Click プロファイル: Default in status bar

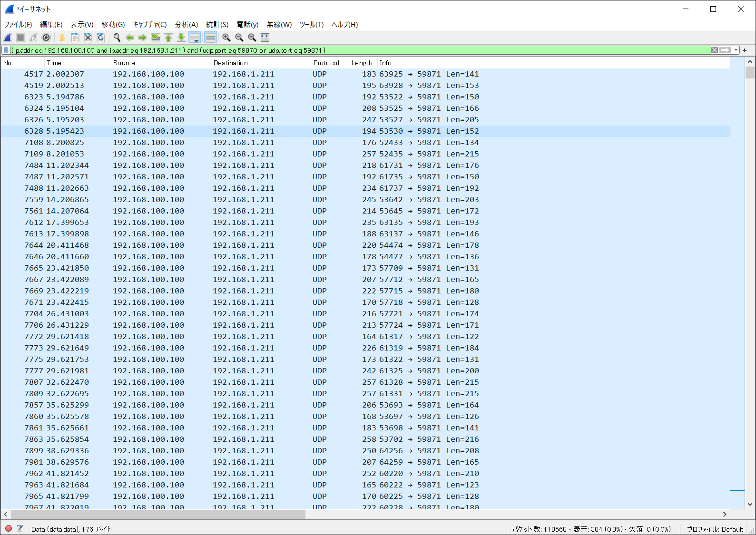715,529
